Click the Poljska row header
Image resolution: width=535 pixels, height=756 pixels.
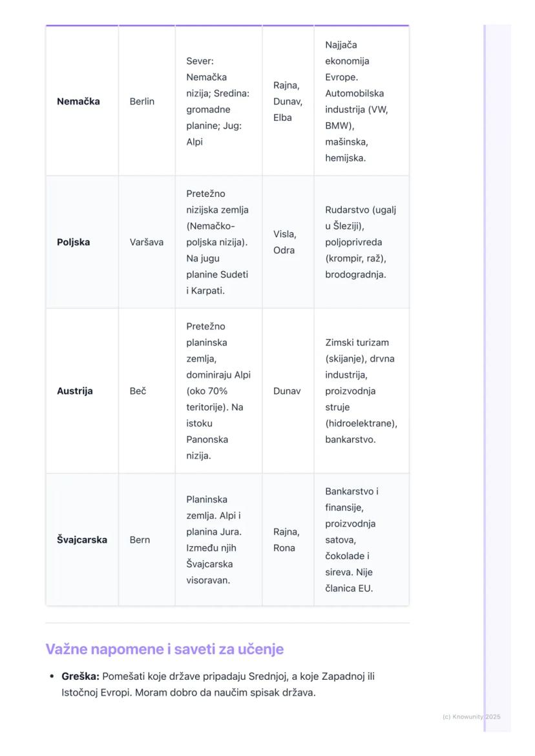[x=74, y=242]
